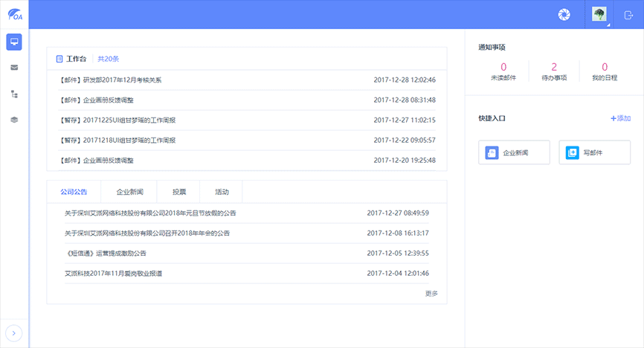Open the user avatar dropdown menu
644x348 pixels.
tap(599, 14)
